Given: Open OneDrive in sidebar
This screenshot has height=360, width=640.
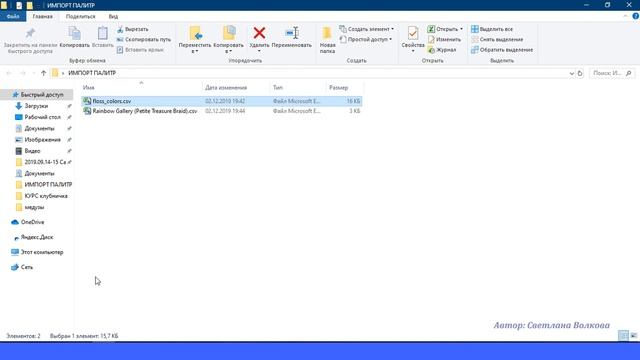Looking at the screenshot, I should (x=32, y=222).
